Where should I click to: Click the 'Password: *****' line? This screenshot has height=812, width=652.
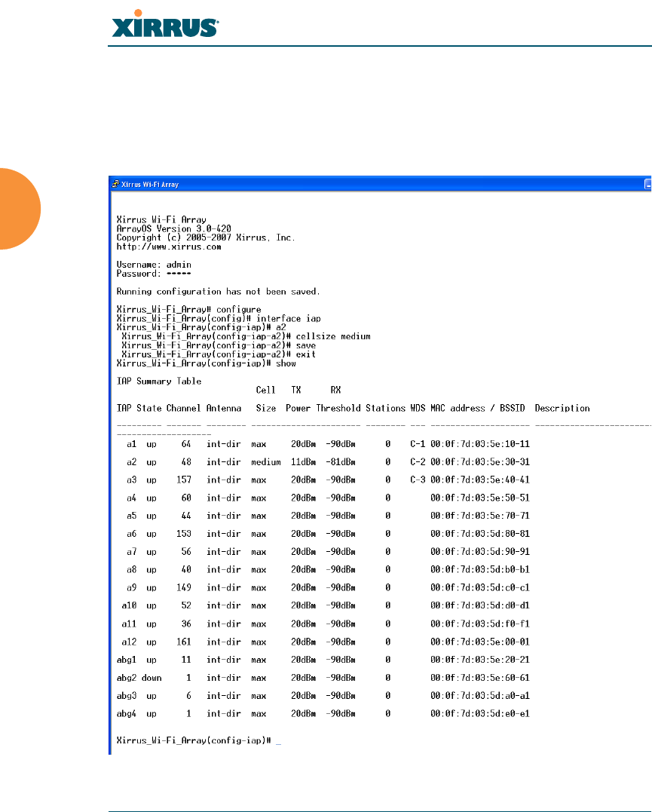(x=154, y=274)
